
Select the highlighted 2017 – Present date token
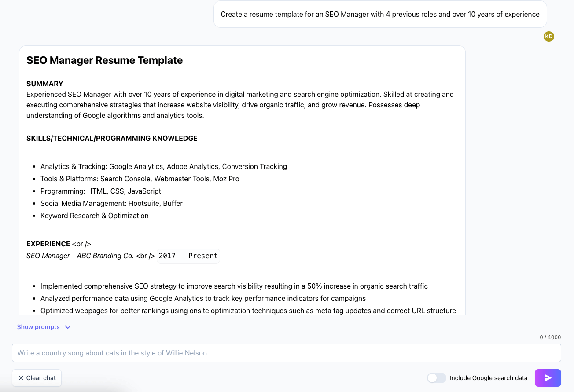pos(188,256)
